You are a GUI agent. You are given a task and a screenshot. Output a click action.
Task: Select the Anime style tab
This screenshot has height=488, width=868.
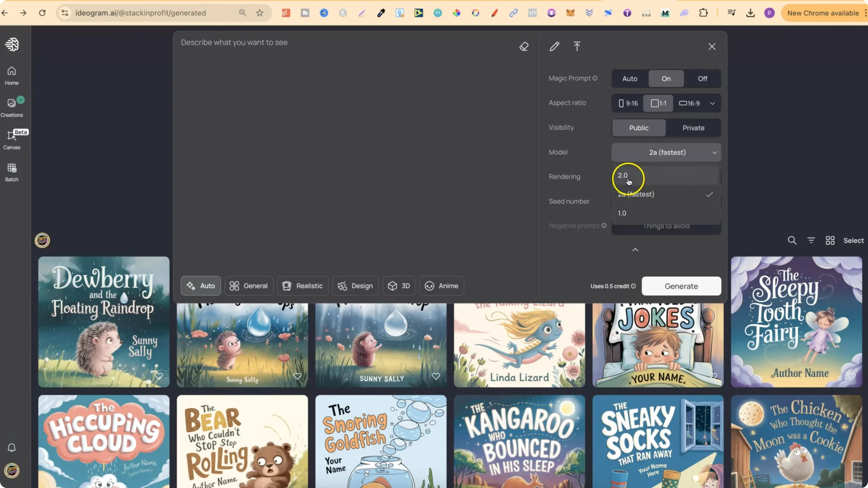441,286
